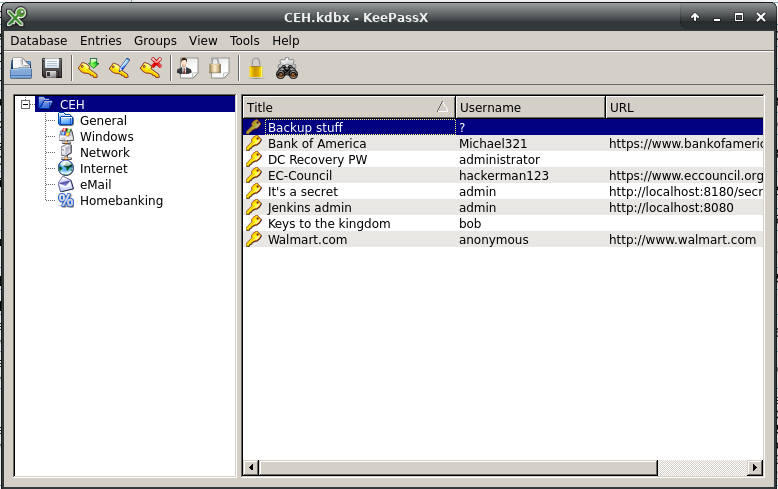Click the Edit Entry key-with-pencil icon
This screenshot has height=489, width=778.
tap(119, 68)
